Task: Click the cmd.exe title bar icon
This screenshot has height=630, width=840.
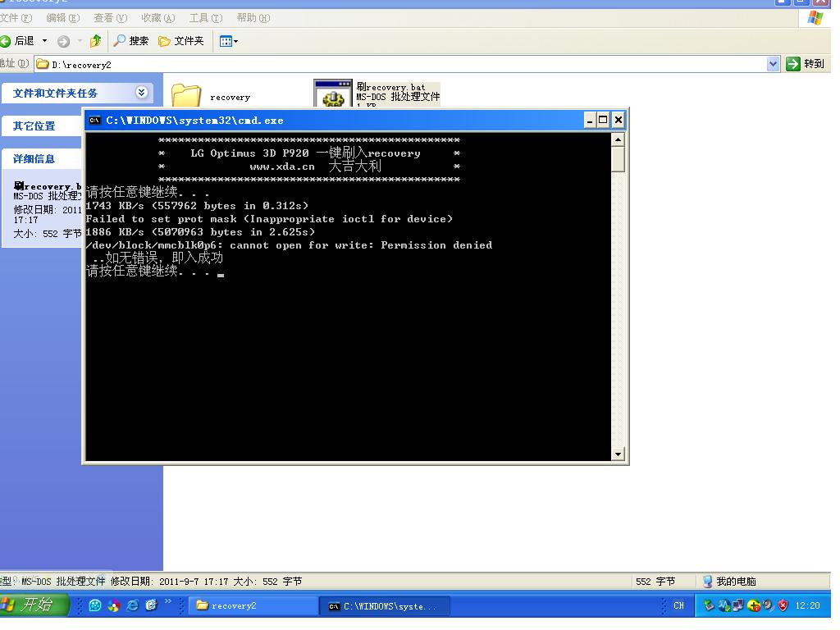Action: tap(95, 121)
